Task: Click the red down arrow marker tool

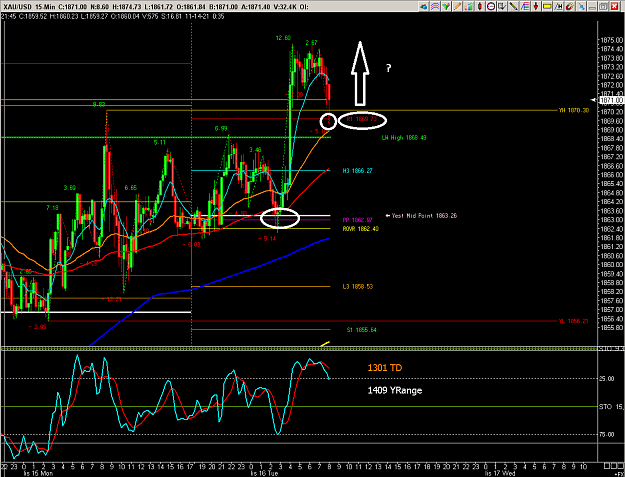Action: (x=536, y=6)
